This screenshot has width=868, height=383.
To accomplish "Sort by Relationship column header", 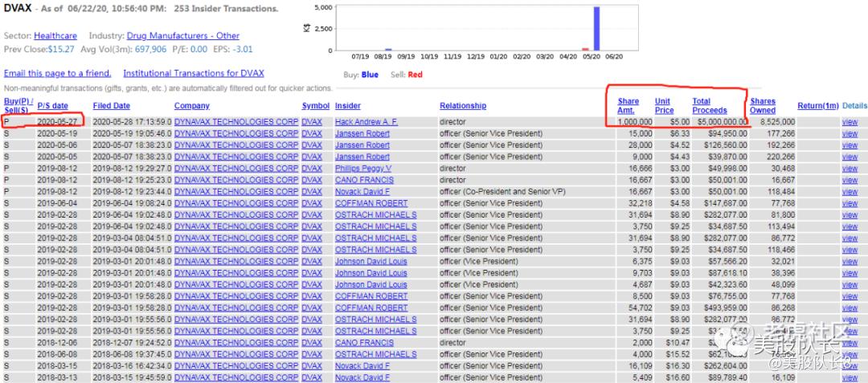I will pyautogui.click(x=463, y=105).
